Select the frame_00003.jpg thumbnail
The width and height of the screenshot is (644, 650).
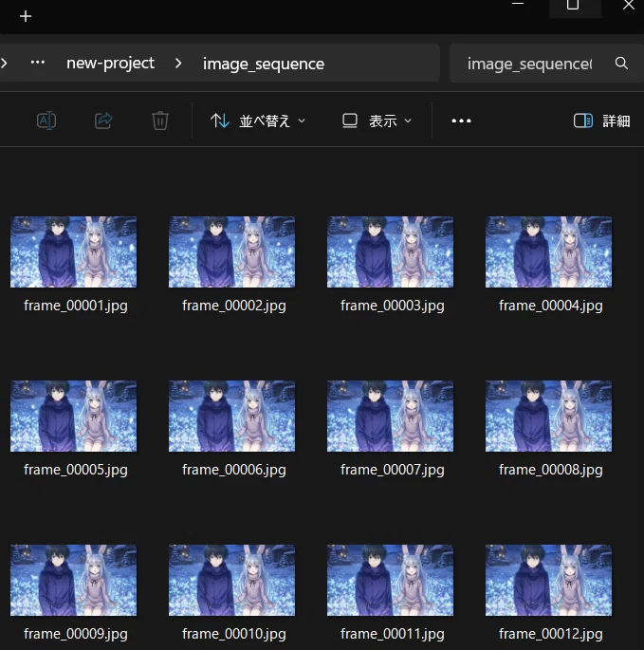pyautogui.click(x=390, y=251)
